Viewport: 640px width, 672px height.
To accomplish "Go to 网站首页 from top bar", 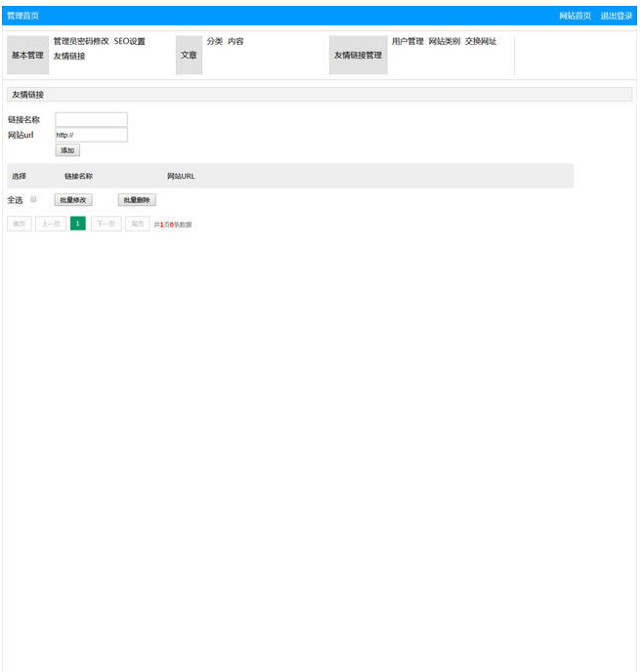I will point(575,16).
